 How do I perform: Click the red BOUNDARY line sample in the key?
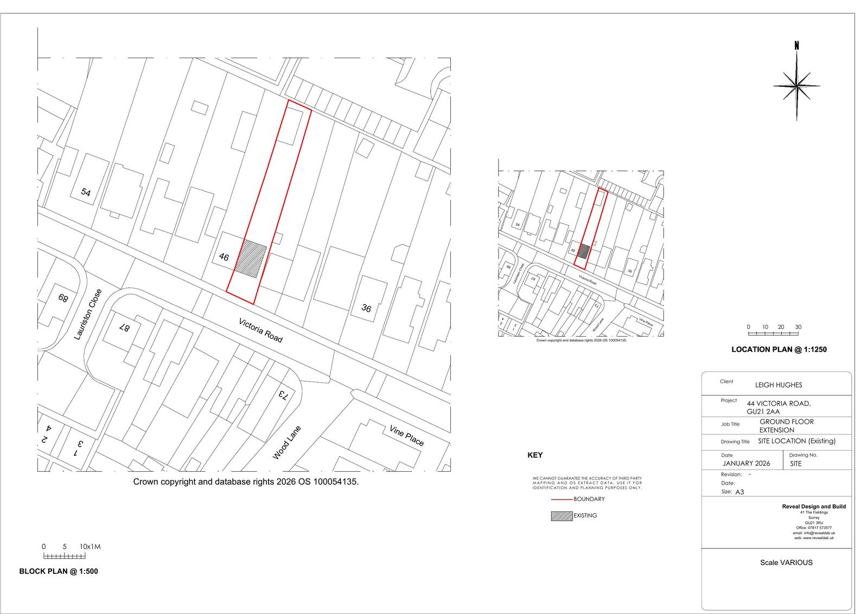[561, 499]
